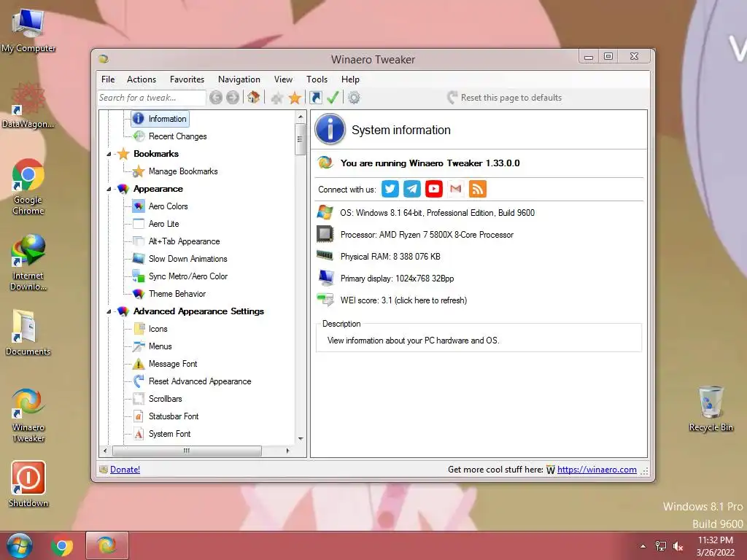Open the Actions menu
This screenshot has height=560, width=747.
pos(142,79)
